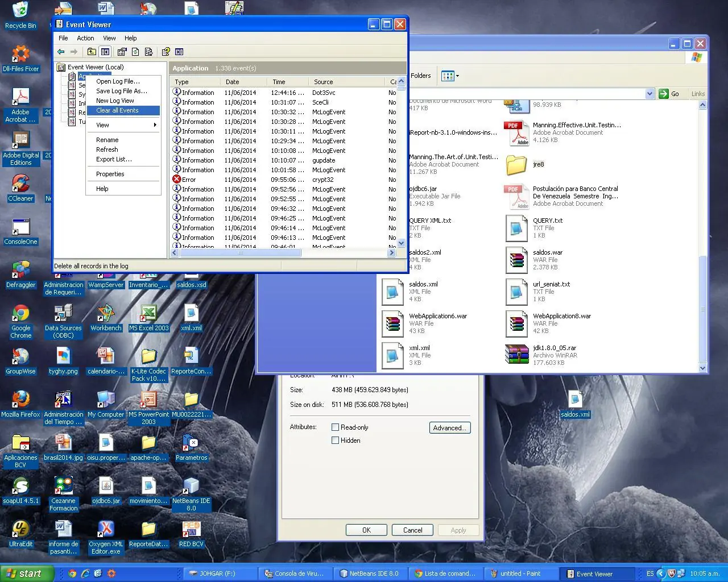
Task: Click the Export List toolbar icon
Action: (x=149, y=52)
